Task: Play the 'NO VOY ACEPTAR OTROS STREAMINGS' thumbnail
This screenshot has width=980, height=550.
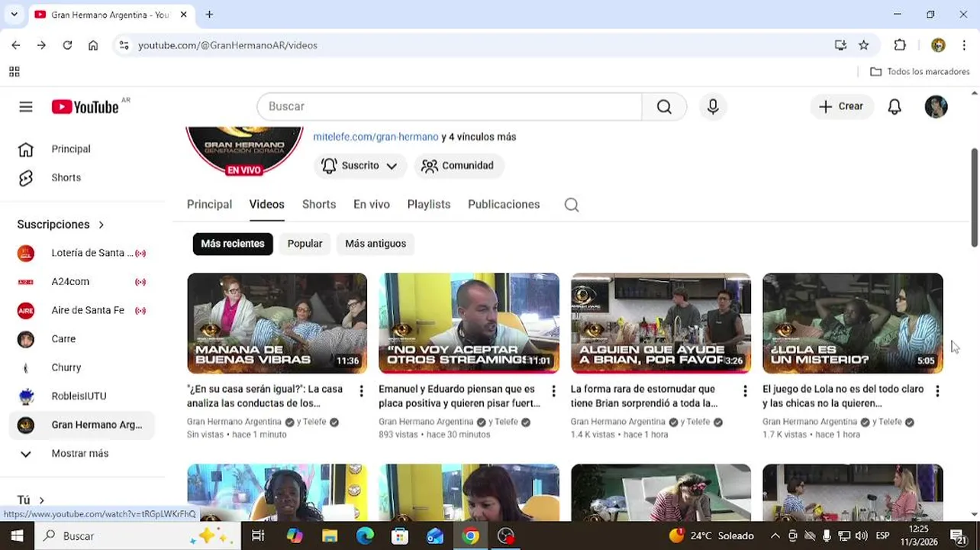Action: [469, 323]
